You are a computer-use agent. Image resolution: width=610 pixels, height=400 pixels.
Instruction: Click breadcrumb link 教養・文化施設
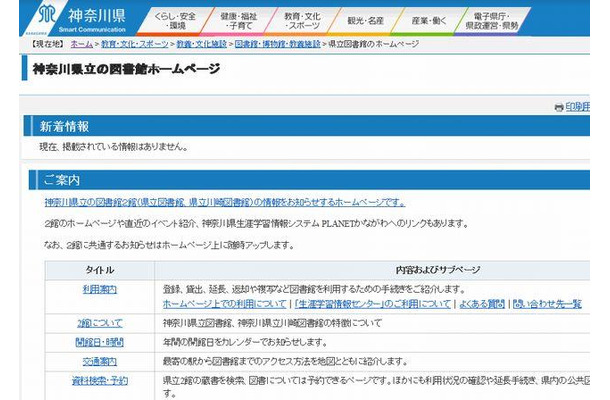pyautogui.click(x=202, y=44)
